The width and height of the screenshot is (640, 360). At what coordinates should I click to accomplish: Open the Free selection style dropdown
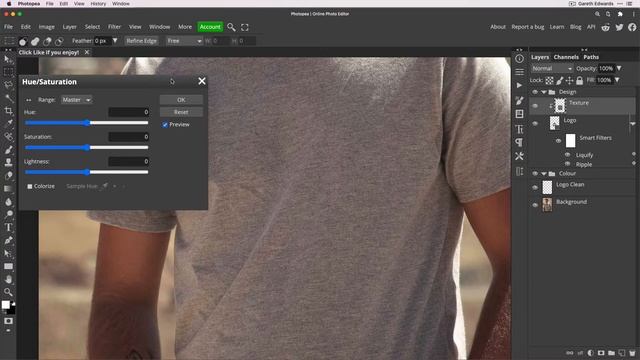(x=184, y=41)
